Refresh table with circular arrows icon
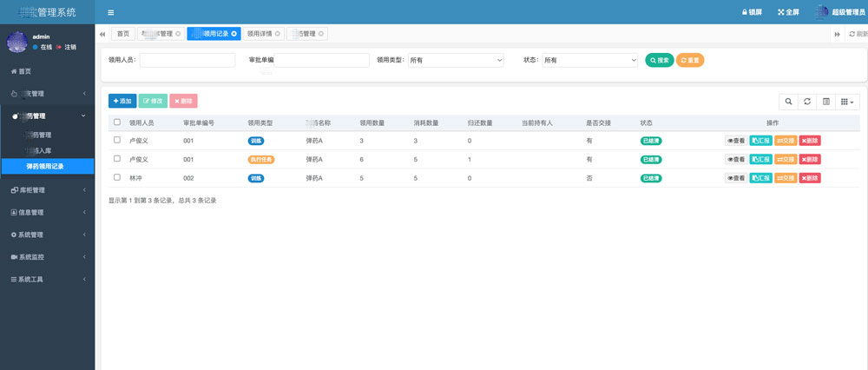 (x=807, y=102)
